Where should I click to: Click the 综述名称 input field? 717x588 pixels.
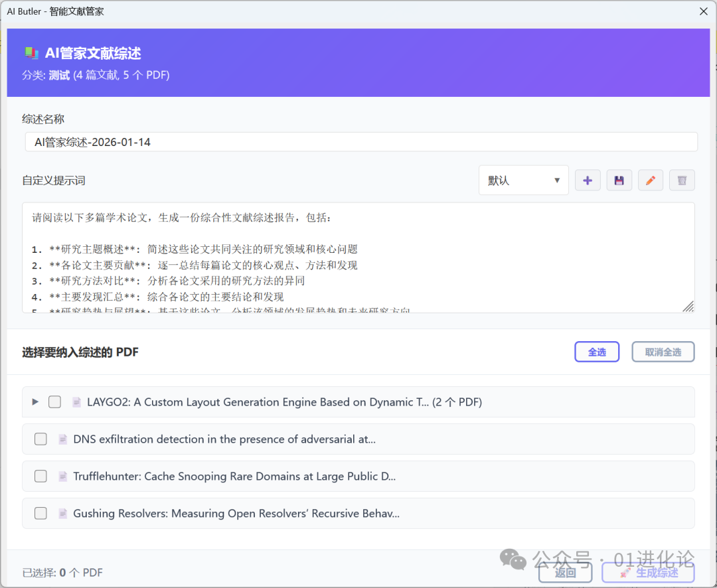pyautogui.click(x=358, y=141)
